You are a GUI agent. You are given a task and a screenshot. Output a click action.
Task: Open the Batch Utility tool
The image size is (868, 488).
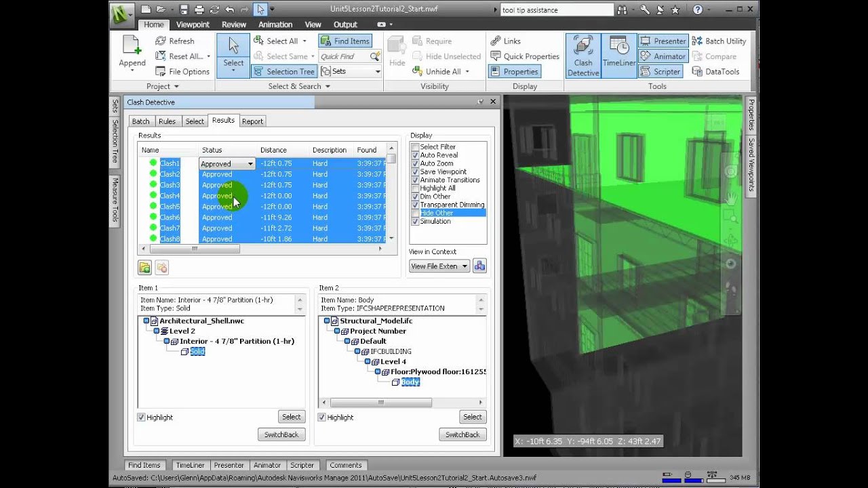pyautogui.click(x=719, y=41)
